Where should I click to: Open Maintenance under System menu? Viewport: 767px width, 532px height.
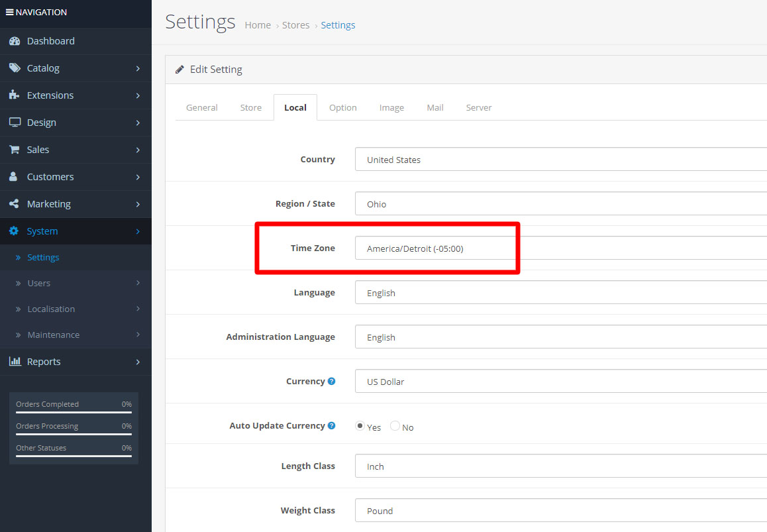pyautogui.click(x=76, y=335)
